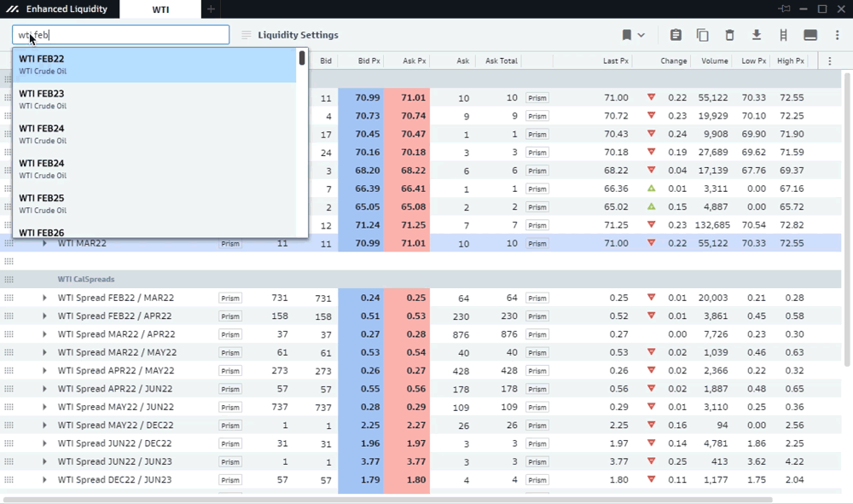853x504 pixels.
Task: Click the Last Px column header
Action: click(x=615, y=61)
